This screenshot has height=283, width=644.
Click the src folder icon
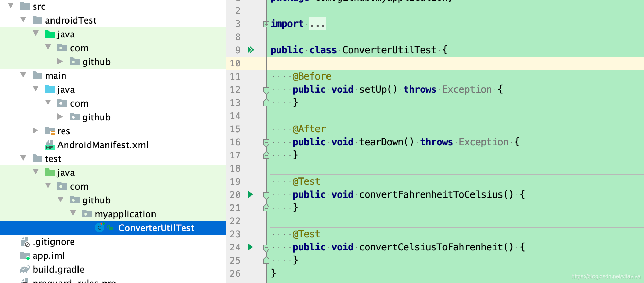25,6
